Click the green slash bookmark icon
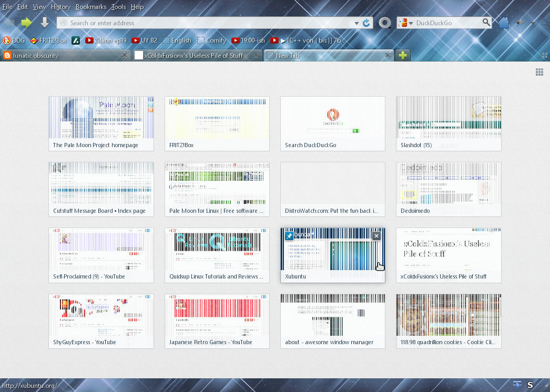 [76, 40]
